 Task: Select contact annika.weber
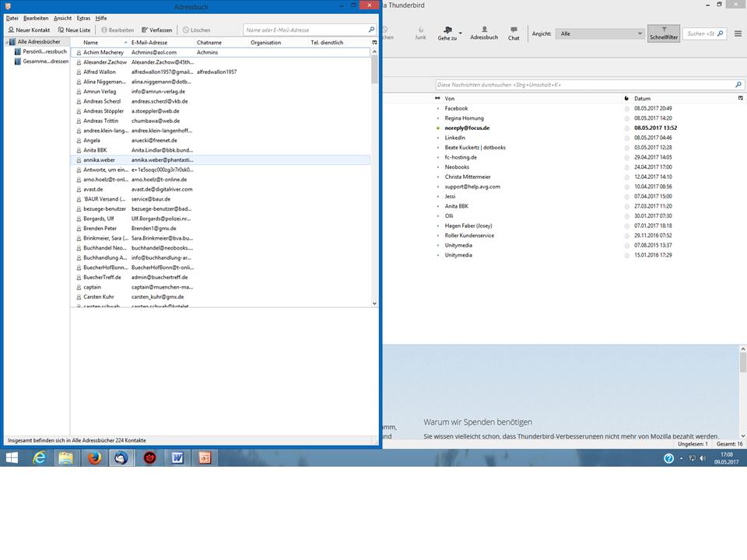220,160
